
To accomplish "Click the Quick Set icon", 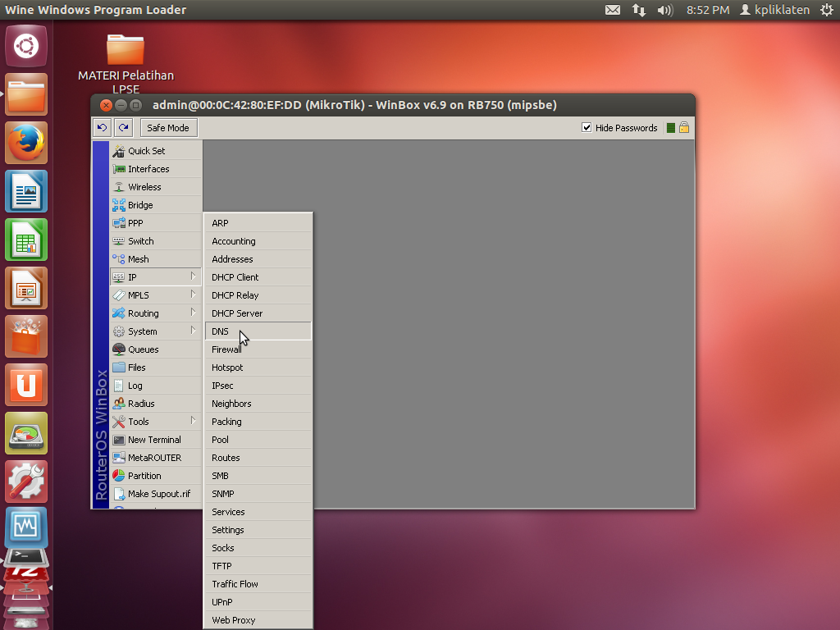I will click(118, 151).
